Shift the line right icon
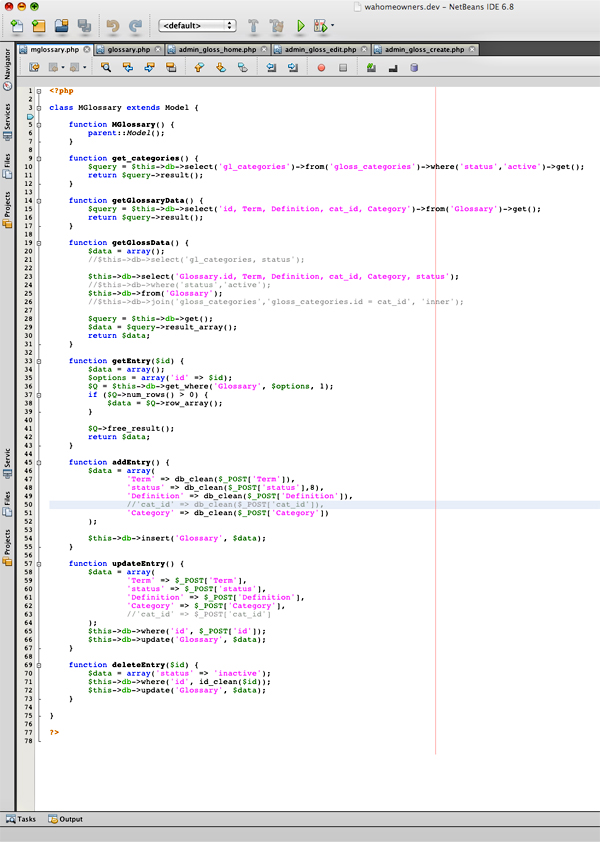600x842 pixels. (293, 68)
